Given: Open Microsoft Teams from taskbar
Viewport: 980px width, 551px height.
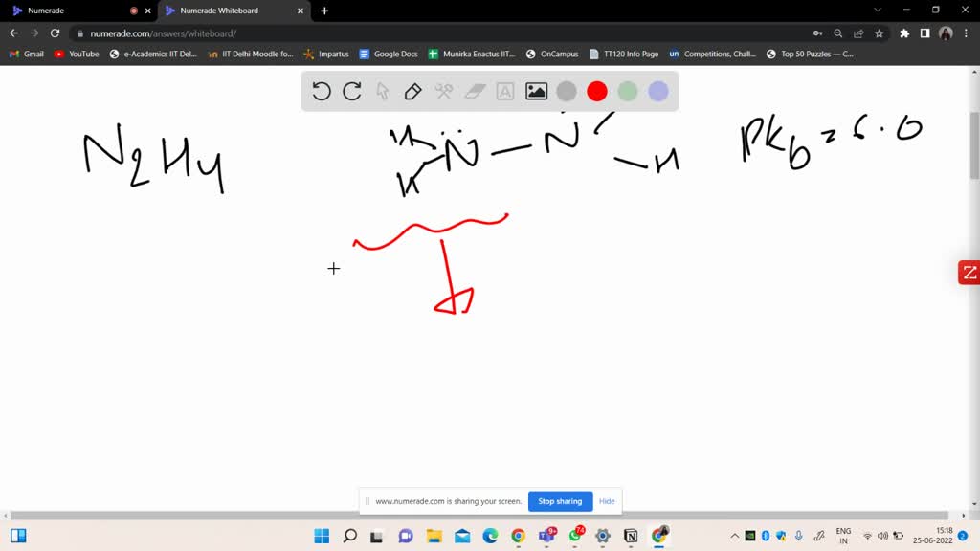Looking at the screenshot, I should click(546, 536).
